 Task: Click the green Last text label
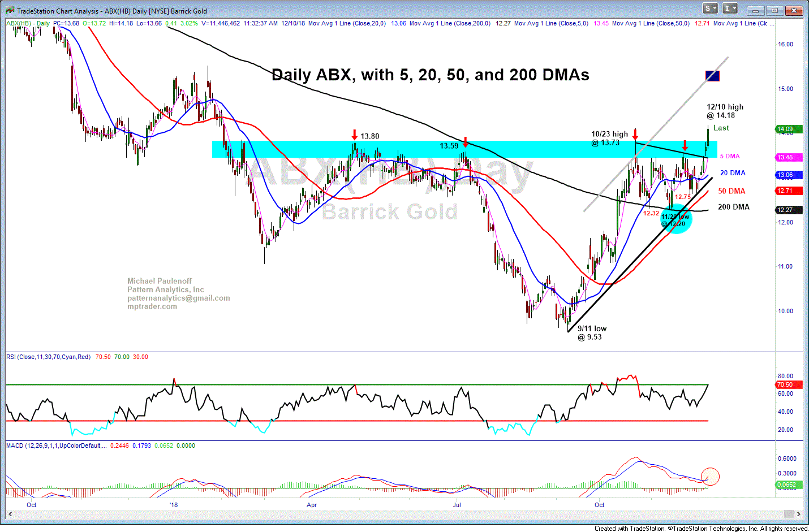[x=721, y=128]
